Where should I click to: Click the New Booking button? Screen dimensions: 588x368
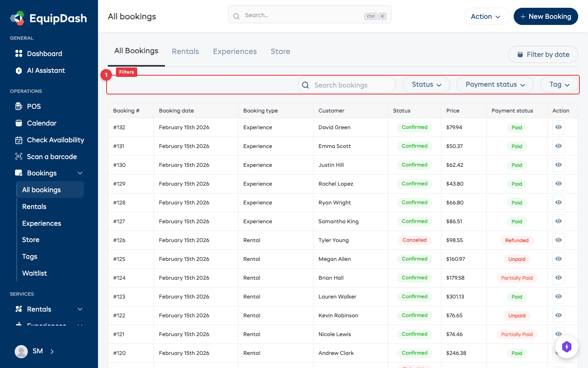(x=546, y=16)
